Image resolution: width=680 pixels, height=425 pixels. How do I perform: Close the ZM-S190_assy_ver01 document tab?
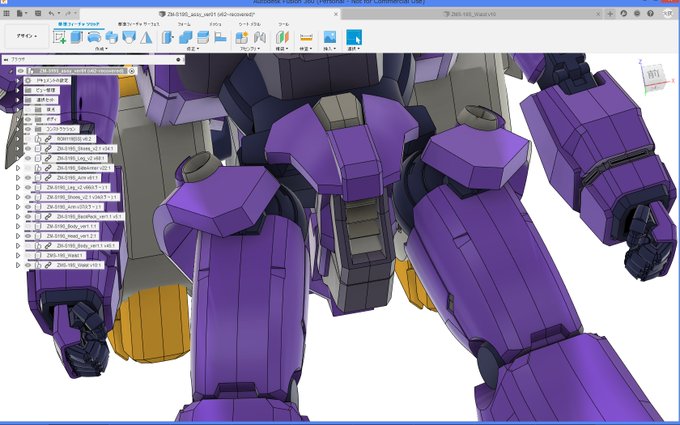(336, 14)
